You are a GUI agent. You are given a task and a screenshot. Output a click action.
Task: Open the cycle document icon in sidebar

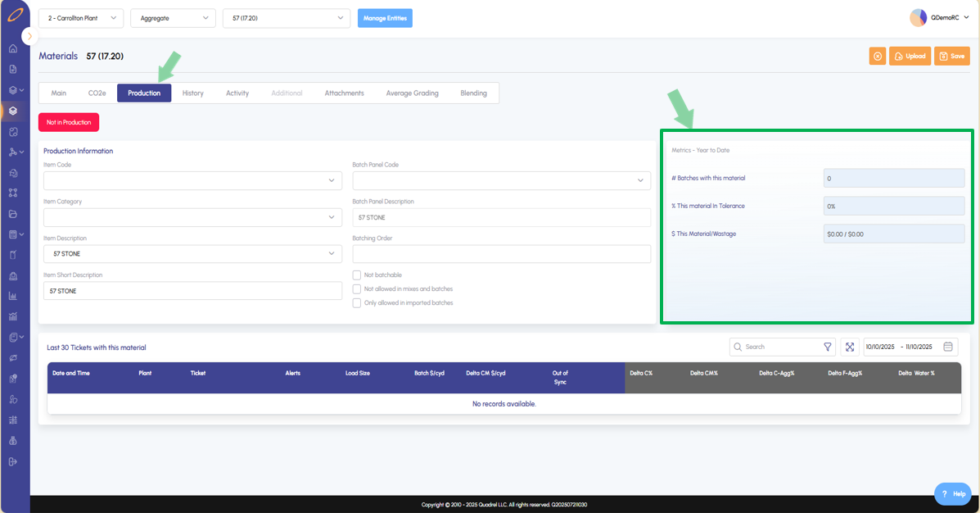(13, 173)
